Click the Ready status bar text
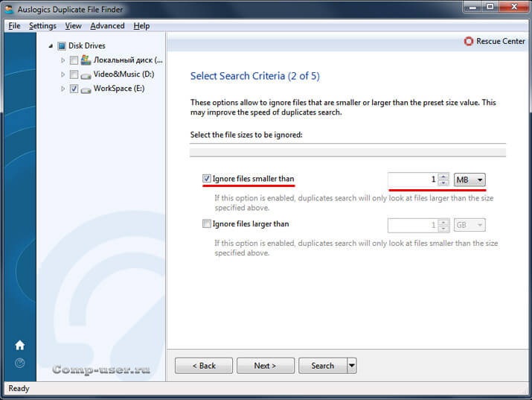 click(x=19, y=389)
